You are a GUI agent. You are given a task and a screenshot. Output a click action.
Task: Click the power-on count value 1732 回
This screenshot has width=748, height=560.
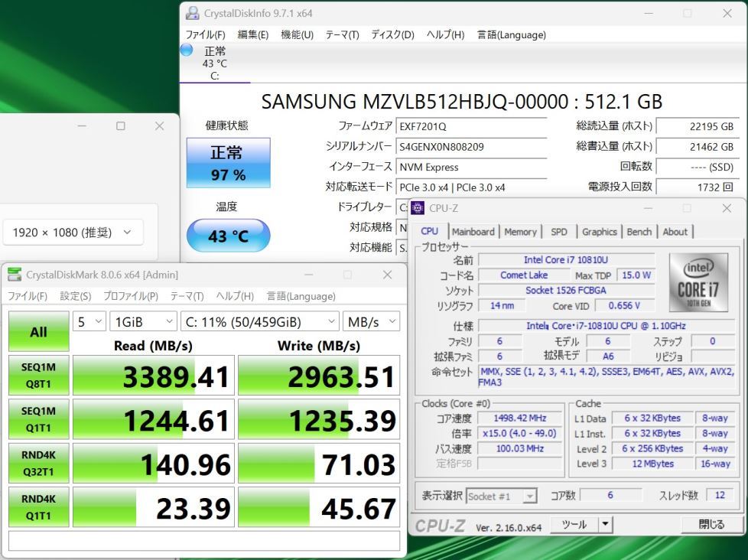pos(698,187)
